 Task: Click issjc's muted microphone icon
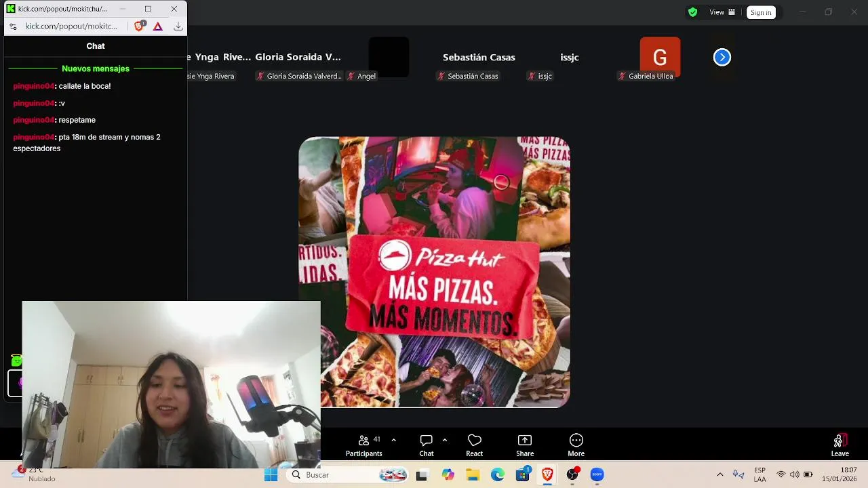(x=532, y=76)
